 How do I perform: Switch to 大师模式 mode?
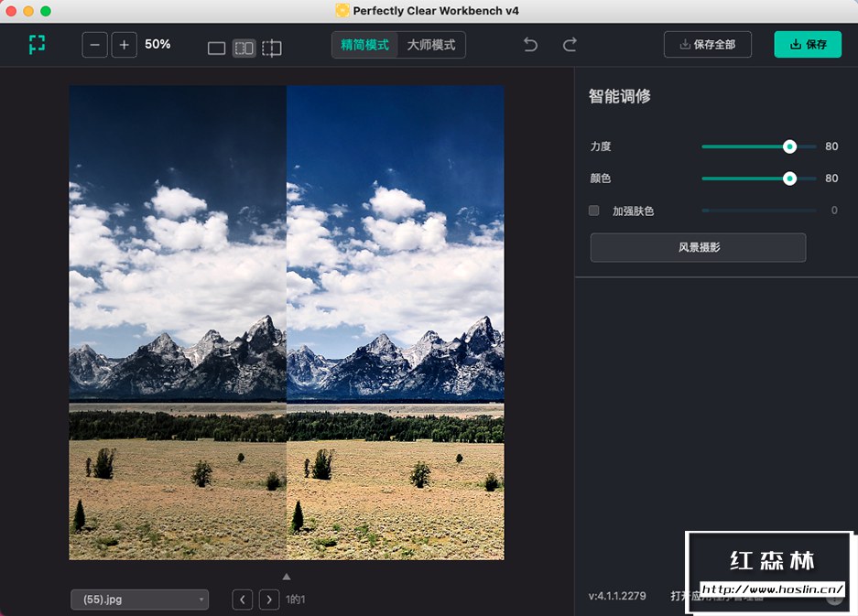tap(430, 44)
